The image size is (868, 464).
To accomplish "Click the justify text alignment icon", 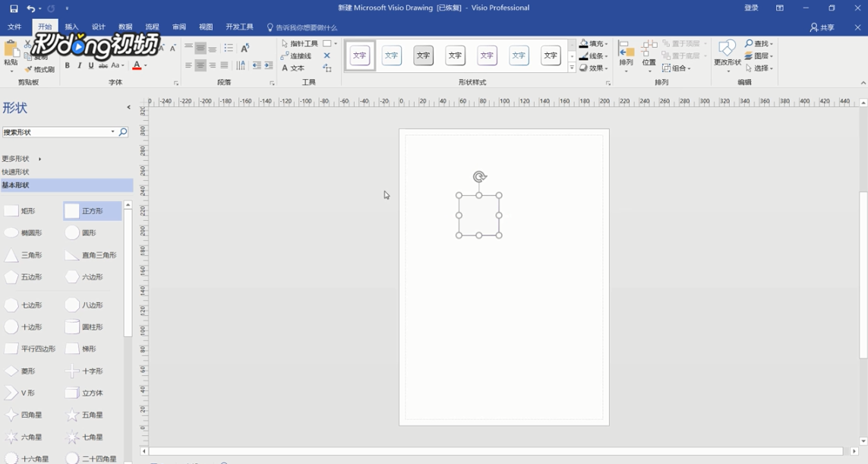I will 224,65.
